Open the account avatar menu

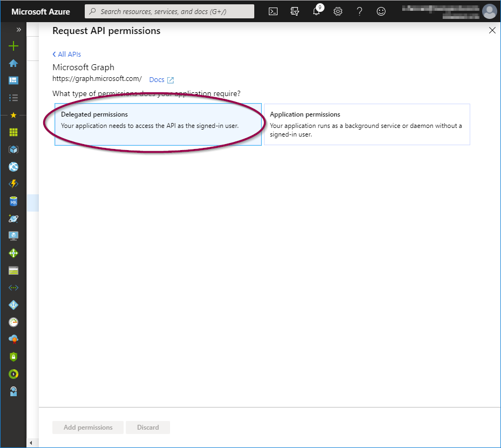[490, 11]
